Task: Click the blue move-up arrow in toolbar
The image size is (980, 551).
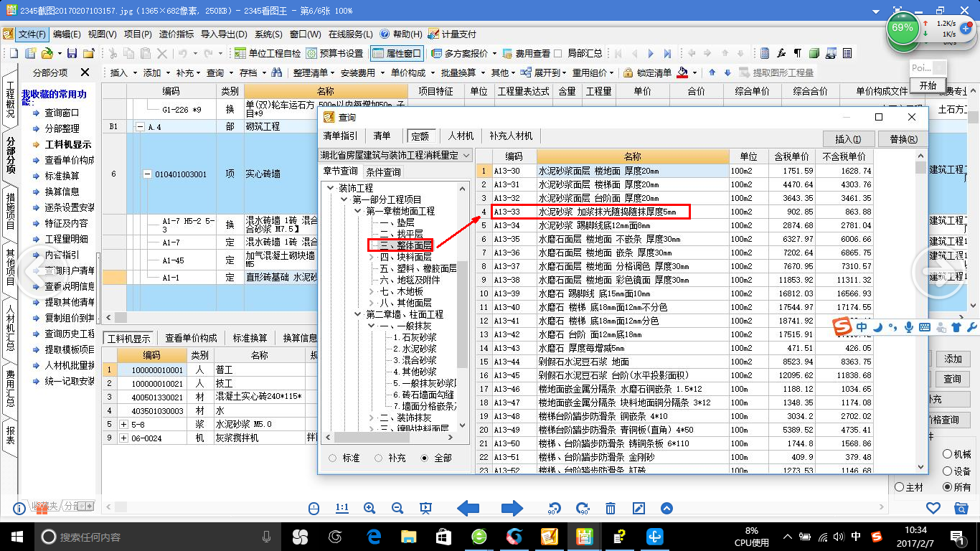Action: coord(712,73)
